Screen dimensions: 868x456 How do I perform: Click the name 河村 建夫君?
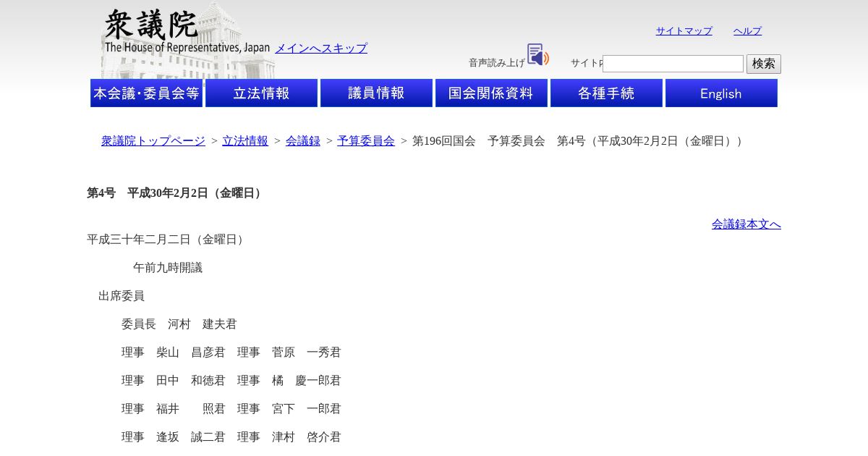[203, 324]
